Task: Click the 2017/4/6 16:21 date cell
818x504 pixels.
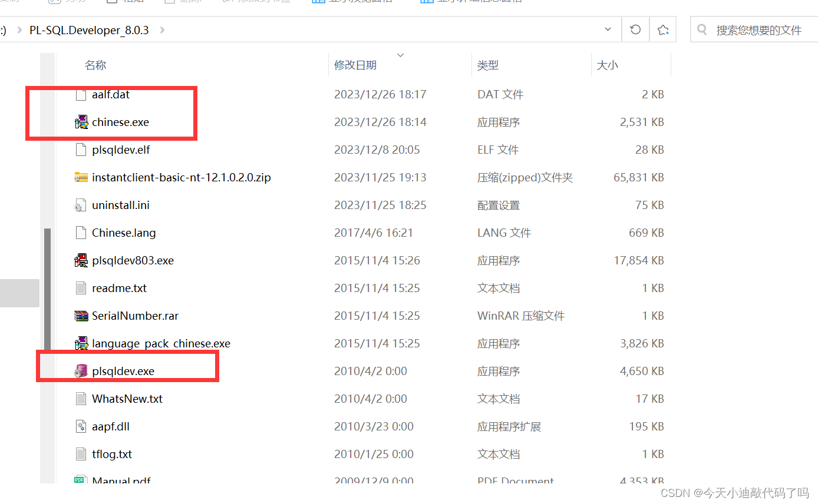Action: click(374, 233)
